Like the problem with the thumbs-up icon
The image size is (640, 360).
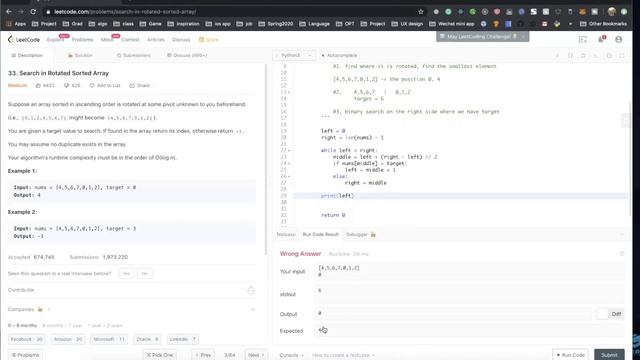coord(38,86)
